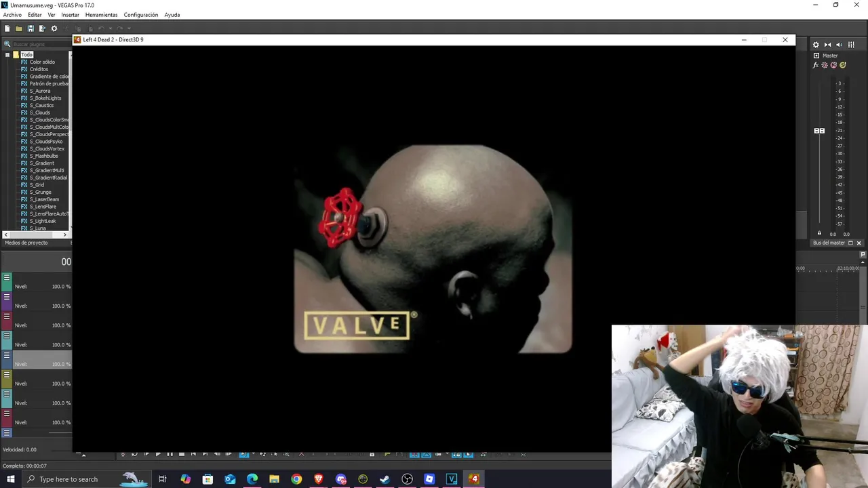The width and height of the screenshot is (868, 488).
Task: Click the highlighted fifth track's Nivel value
Action: pos(61,364)
